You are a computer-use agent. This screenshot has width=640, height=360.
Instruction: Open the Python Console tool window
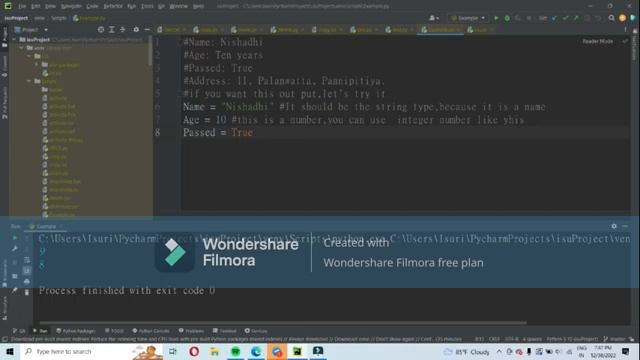click(151, 331)
